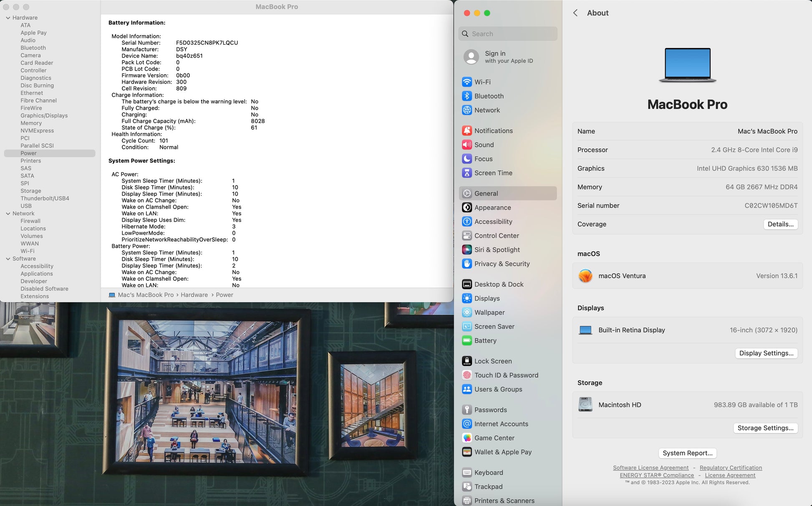Open the Wi-Fi settings icon
This screenshot has width=812, height=506.
[467, 82]
